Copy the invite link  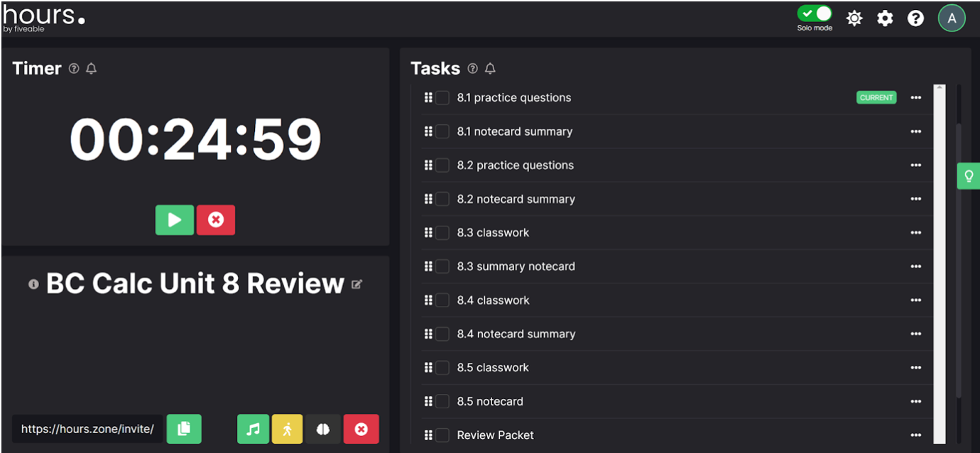click(x=184, y=429)
